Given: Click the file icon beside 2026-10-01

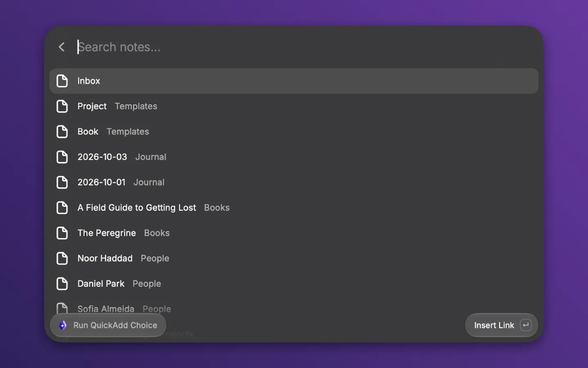Looking at the screenshot, I should point(62,182).
